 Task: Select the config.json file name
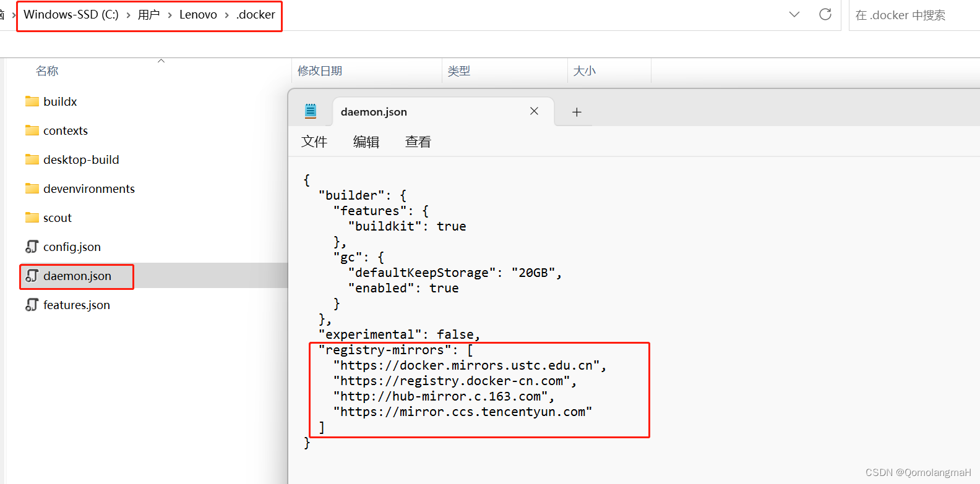[72, 247]
